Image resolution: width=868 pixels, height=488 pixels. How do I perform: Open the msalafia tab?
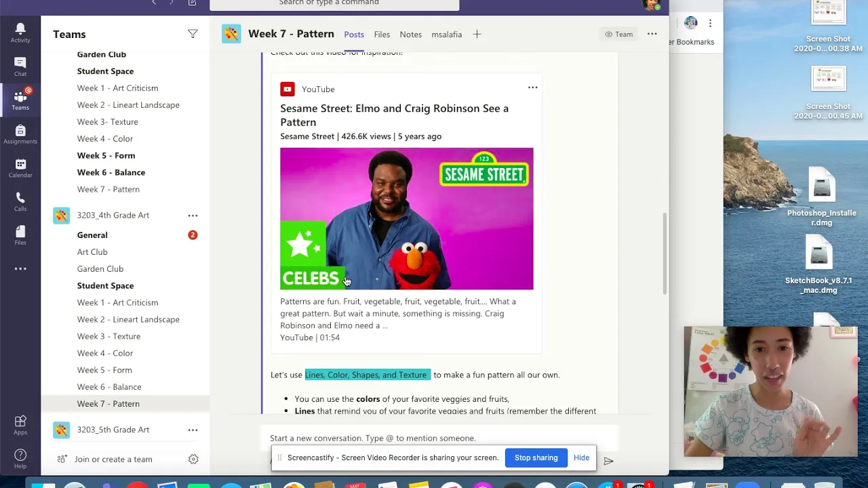tap(446, 35)
